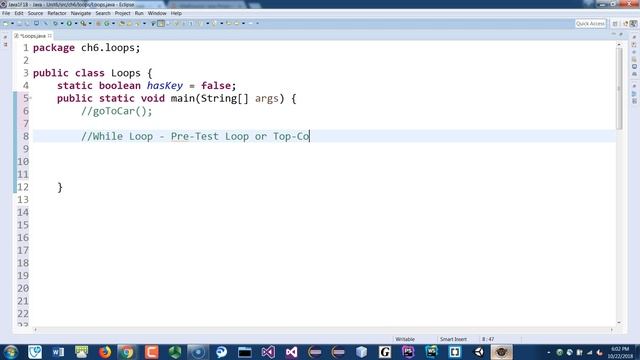
Task: Open the New Java Class dropdown arrow
Action: click(x=113, y=23)
